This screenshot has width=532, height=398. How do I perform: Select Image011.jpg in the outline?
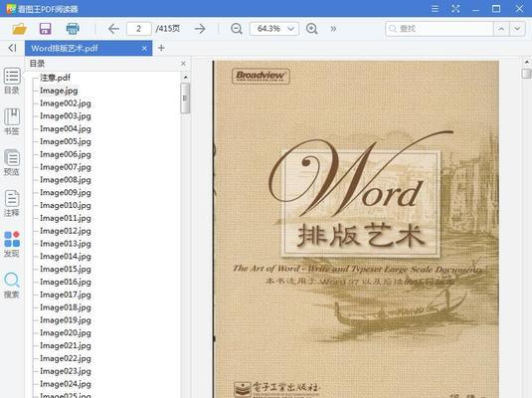[66, 218]
